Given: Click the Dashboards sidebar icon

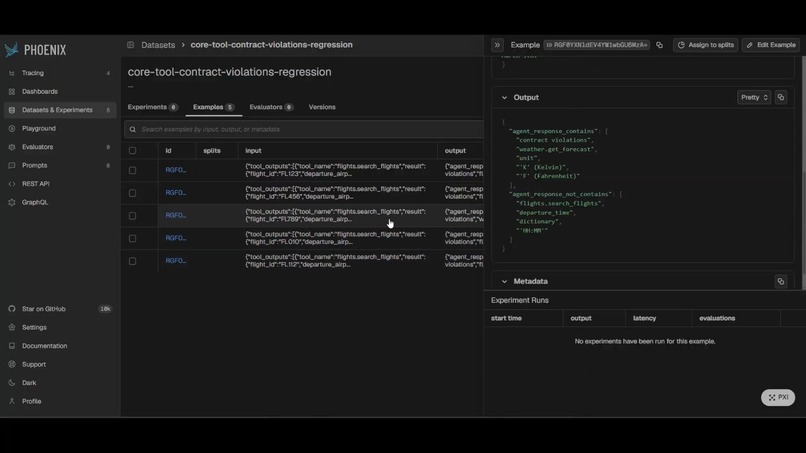Looking at the screenshot, I should pyautogui.click(x=12, y=92).
